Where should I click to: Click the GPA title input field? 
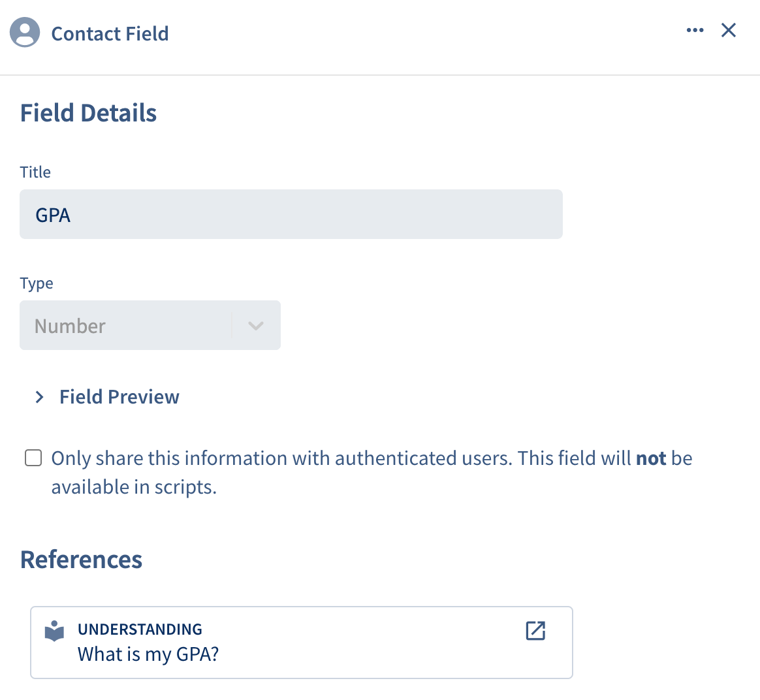coord(291,214)
